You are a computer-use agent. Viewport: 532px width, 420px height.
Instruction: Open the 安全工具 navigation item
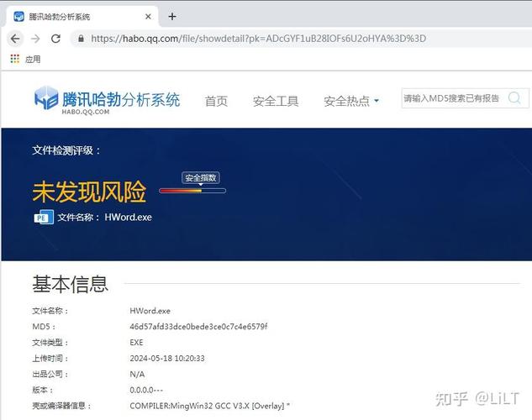coord(276,101)
